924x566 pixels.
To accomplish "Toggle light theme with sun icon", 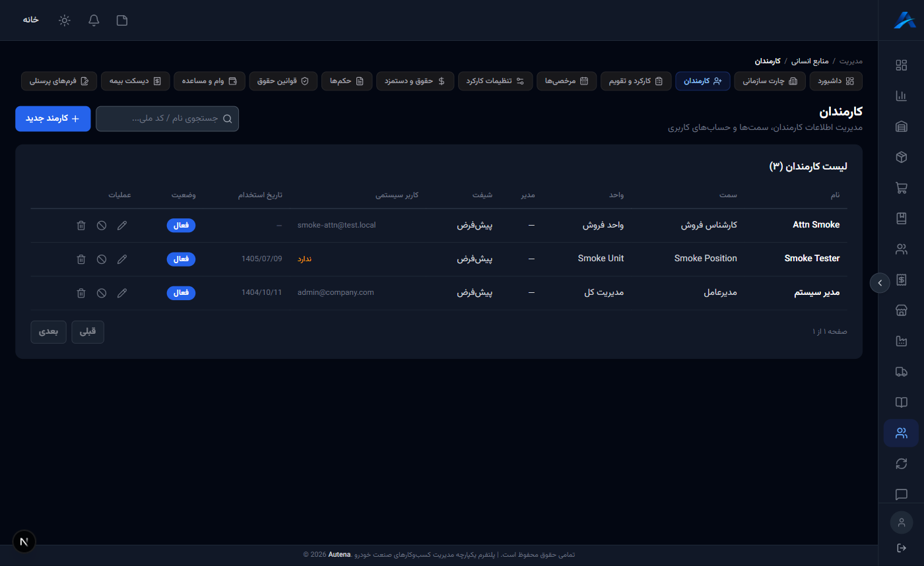I will pos(65,20).
